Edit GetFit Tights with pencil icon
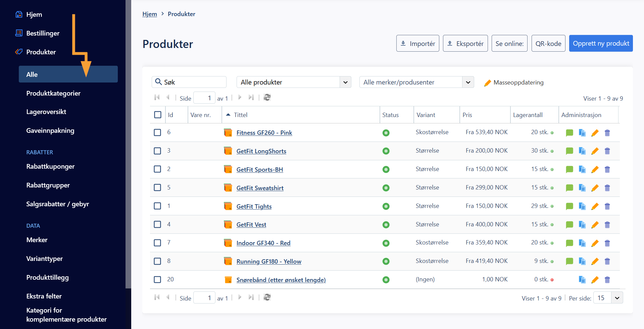The width and height of the screenshot is (644, 329). point(595,206)
